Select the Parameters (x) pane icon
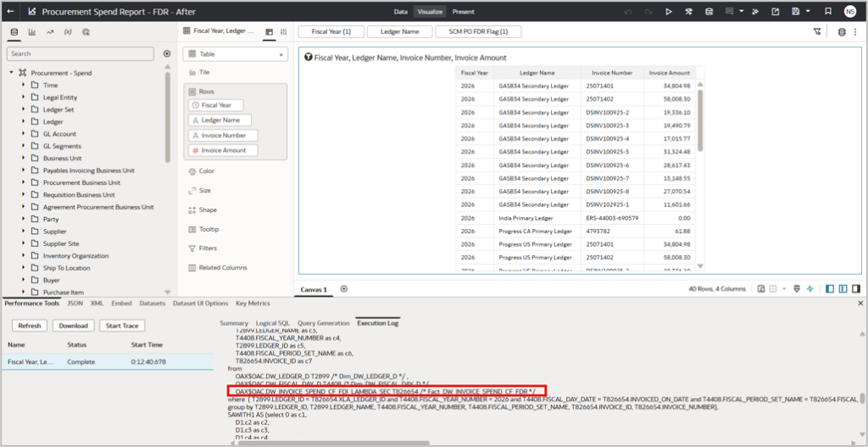The image size is (868, 447). pos(68,32)
